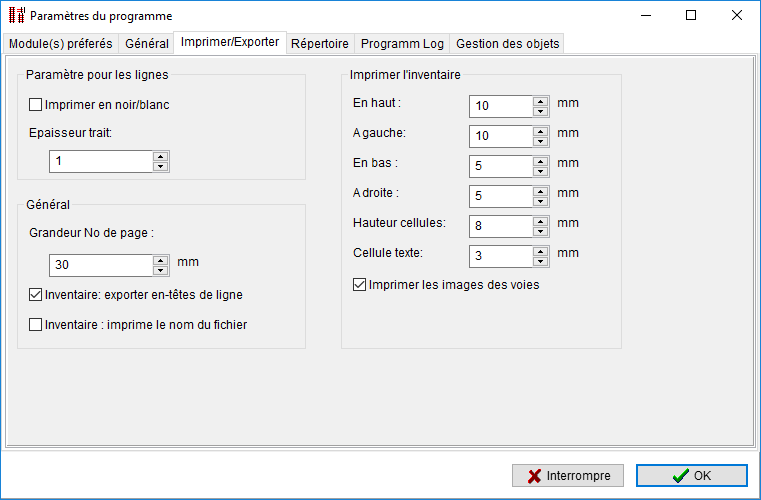The width and height of the screenshot is (761, 500).
Task: Open the Gestion des objets tab
Action: tap(508, 44)
